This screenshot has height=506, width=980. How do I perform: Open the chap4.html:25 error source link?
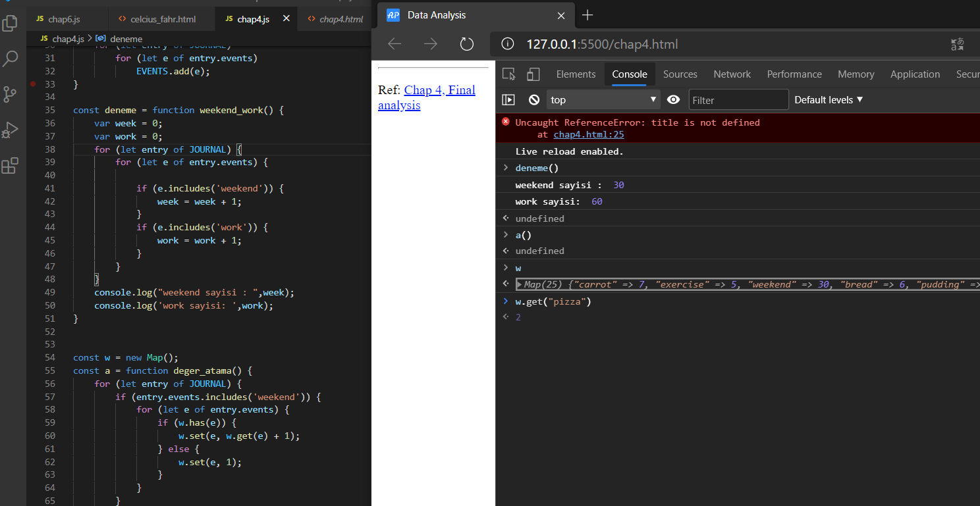[589, 134]
